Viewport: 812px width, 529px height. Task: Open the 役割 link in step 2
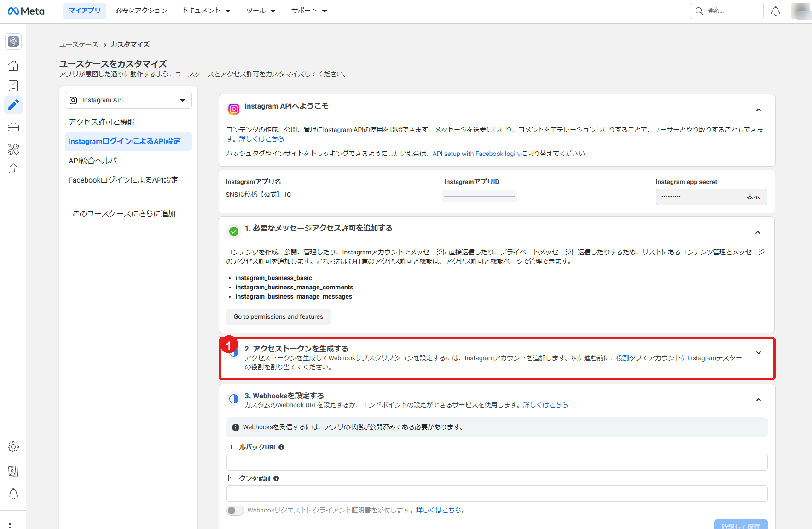pyautogui.click(x=622, y=358)
